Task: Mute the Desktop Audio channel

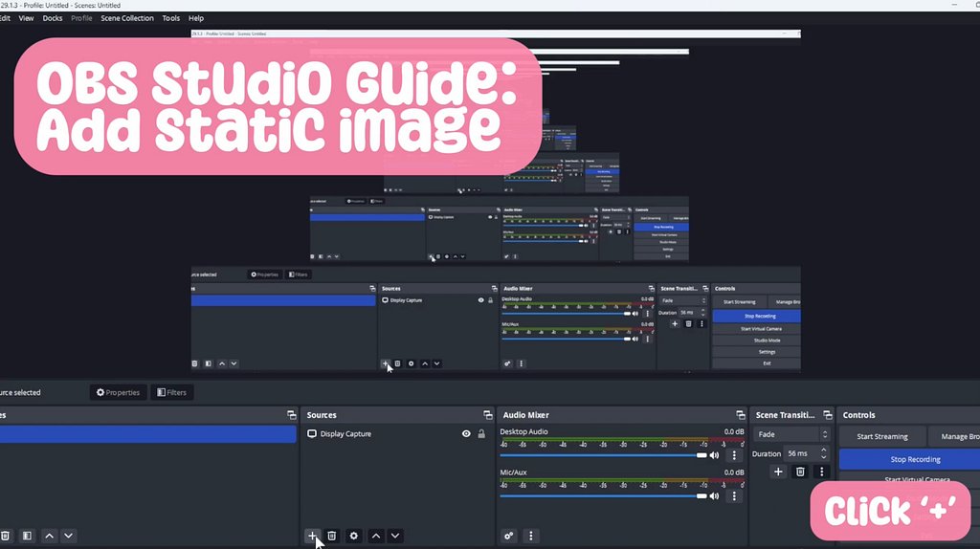Action: coord(714,455)
